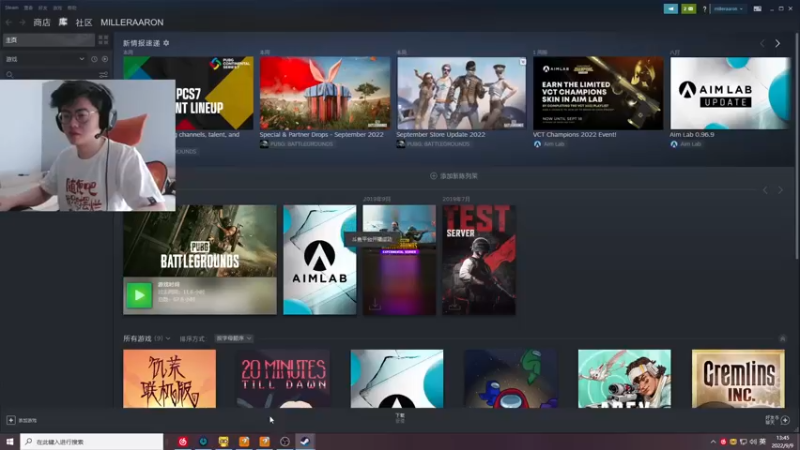Open the 社区 (Community) tab

84,22
